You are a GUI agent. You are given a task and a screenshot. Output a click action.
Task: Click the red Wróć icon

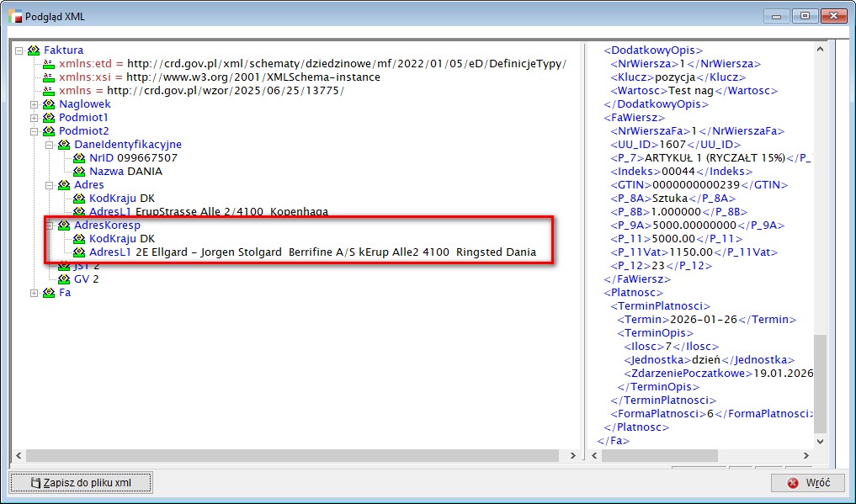[792, 483]
